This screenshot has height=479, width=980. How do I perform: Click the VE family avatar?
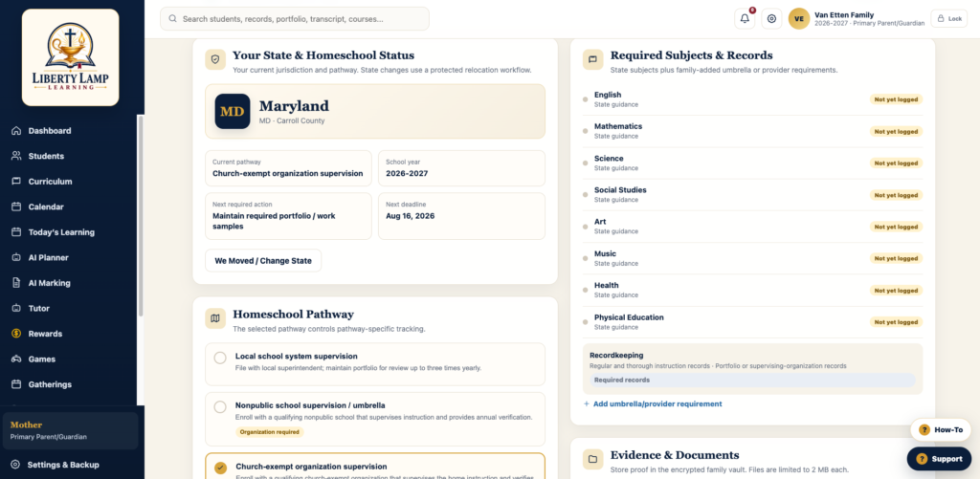coord(799,19)
